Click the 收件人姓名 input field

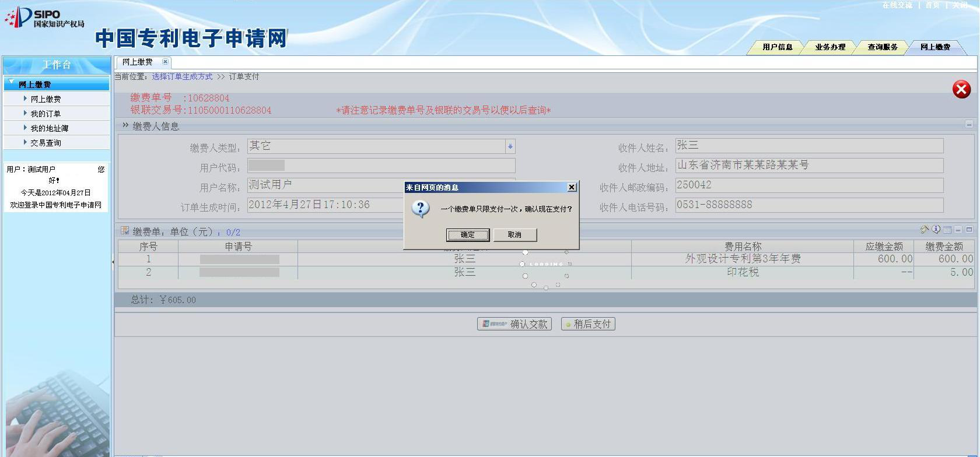808,146
